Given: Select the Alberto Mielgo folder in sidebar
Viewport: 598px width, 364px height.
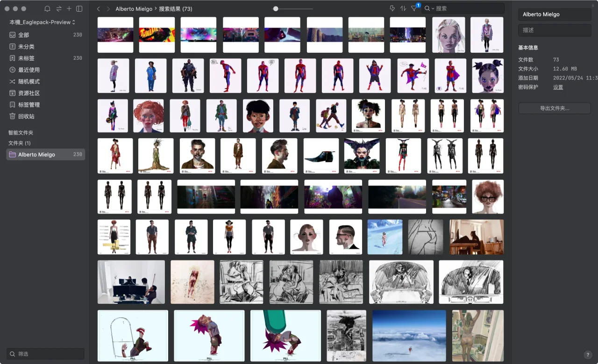Looking at the screenshot, I should click(46, 154).
